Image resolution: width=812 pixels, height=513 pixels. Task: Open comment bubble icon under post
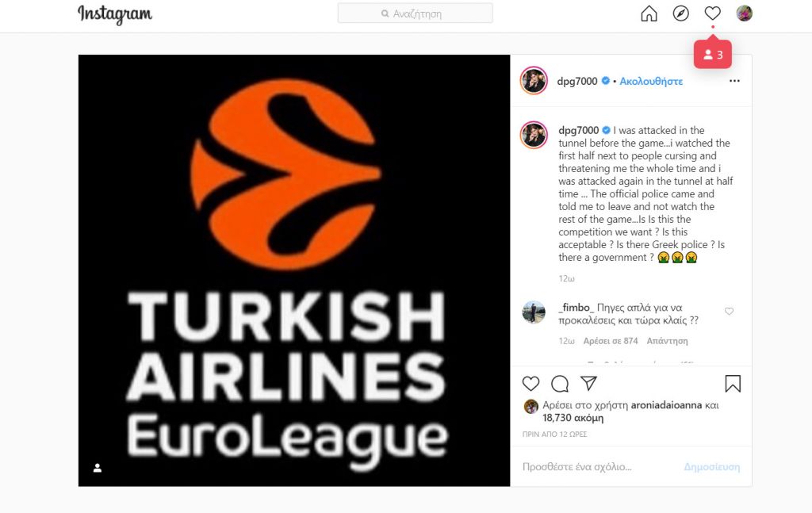pos(560,384)
